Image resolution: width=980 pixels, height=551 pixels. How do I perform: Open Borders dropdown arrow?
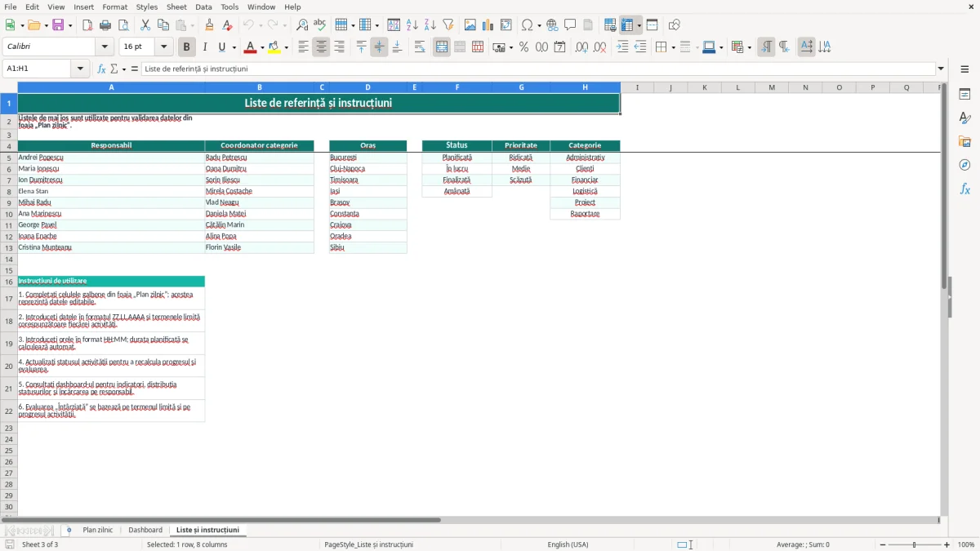673,47
